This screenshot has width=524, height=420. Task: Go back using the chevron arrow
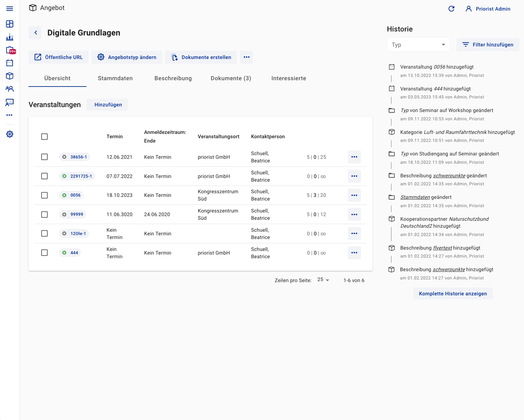click(35, 33)
